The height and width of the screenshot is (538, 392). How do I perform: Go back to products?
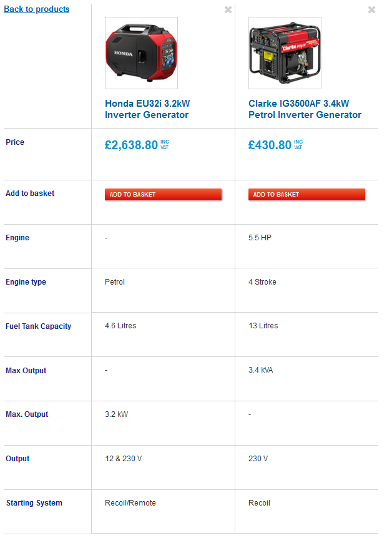coord(37,9)
